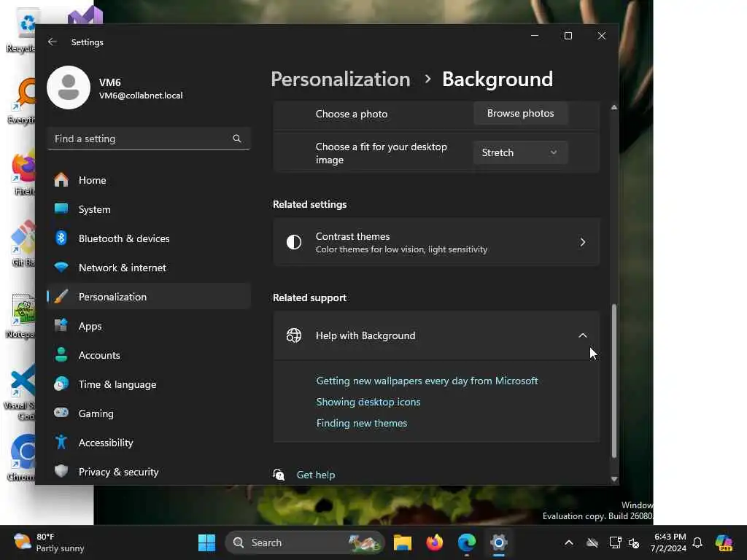The height and width of the screenshot is (560, 747).
Task: Launch Firefox from the taskbar
Action: [x=435, y=542]
